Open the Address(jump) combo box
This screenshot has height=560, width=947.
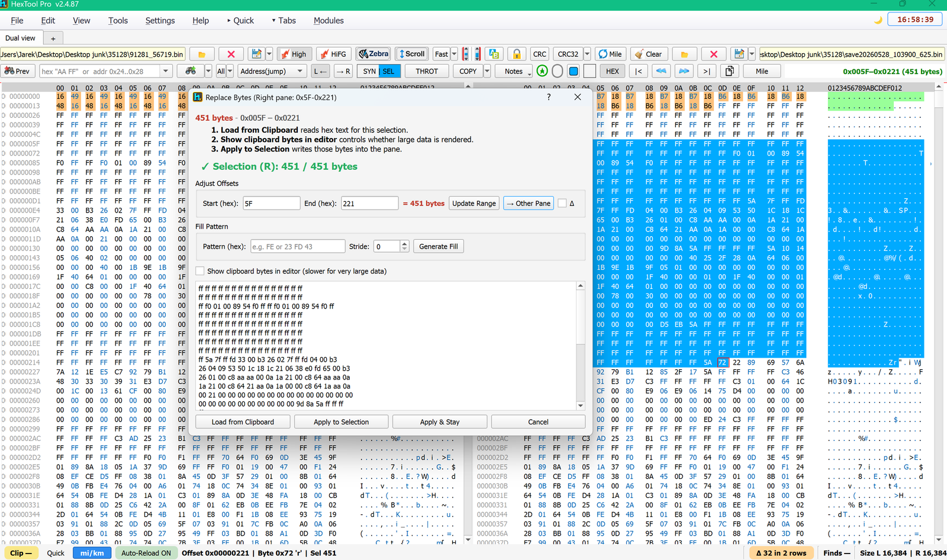pyautogui.click(x=272, y=71)
